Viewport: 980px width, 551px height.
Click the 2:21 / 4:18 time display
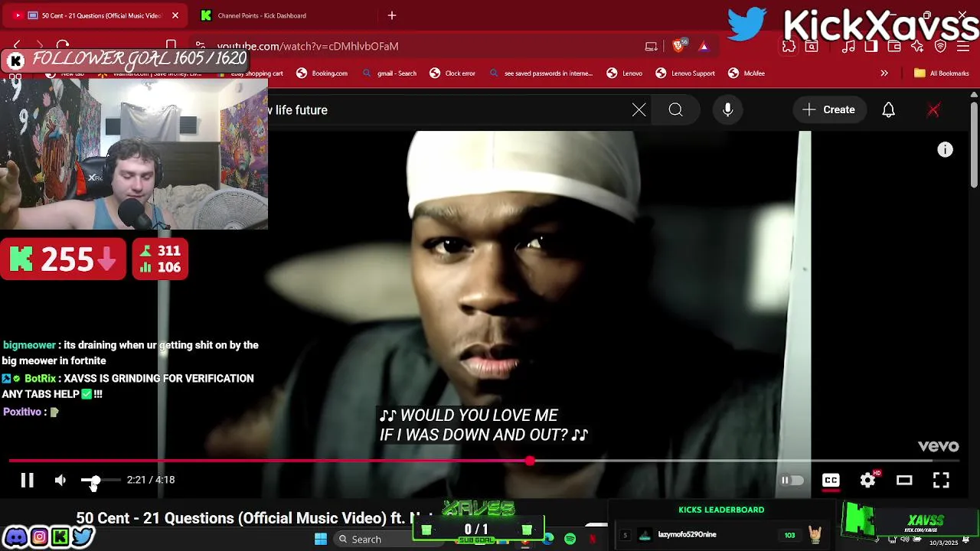click(x=151, y=480)
